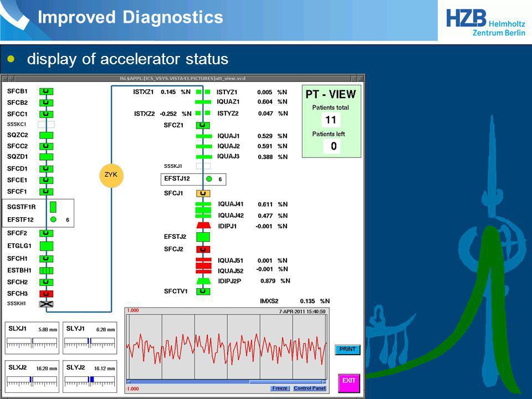The width and height of the screenshot is (532, 399).
Task: Select the SFCD1 cup indicator
Action: point(46,168)
